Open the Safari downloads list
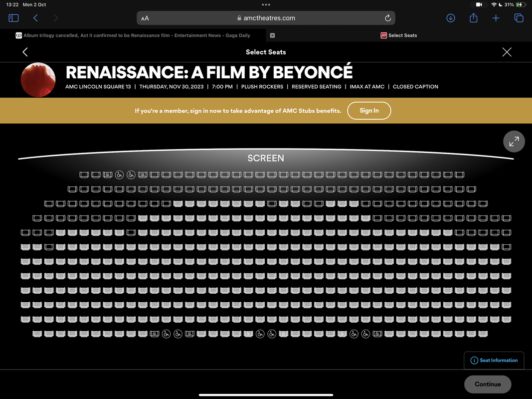Image resolution: width=532 pixels, height=399 pixels. [451, 18]
